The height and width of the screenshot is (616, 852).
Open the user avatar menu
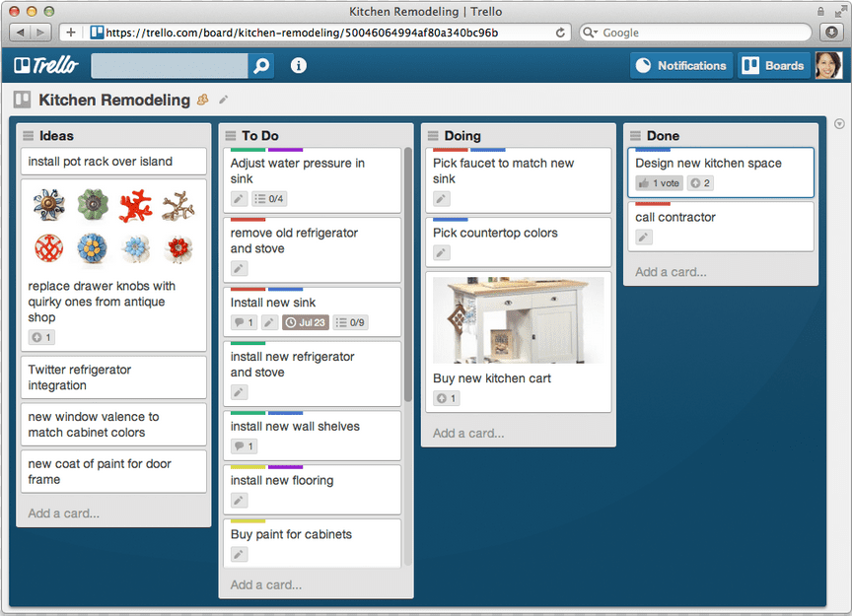coord(828,66)
